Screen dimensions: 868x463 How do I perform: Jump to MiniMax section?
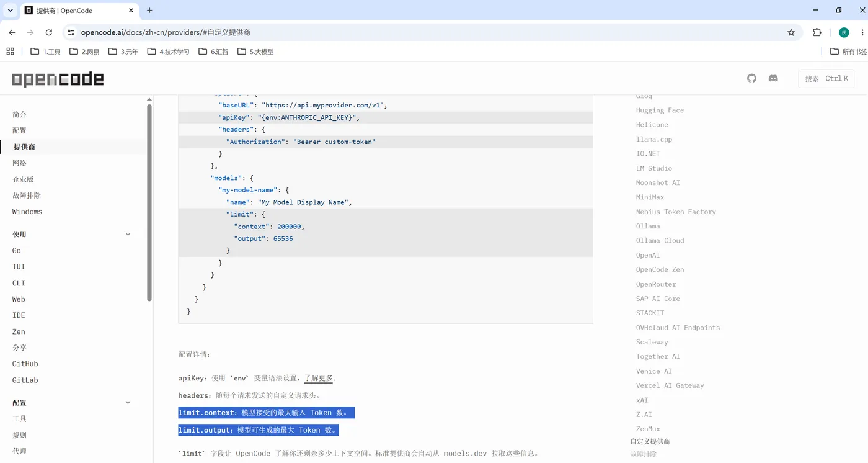click(x=650, y=197)
